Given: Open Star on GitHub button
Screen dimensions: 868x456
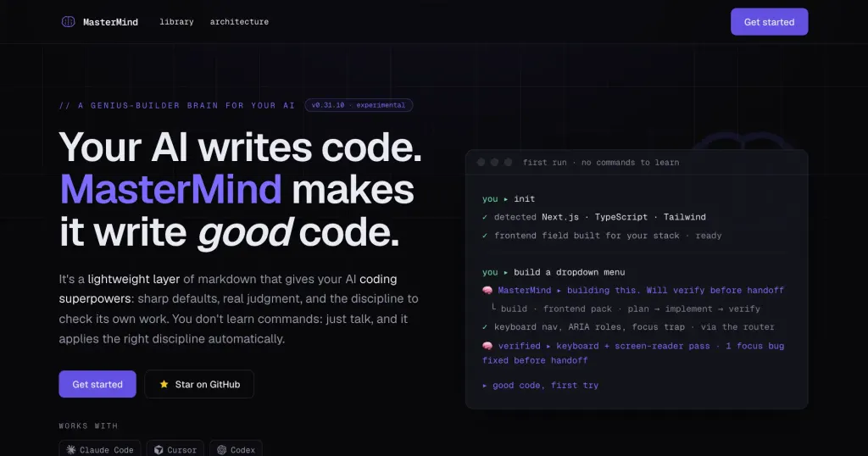Looking at the screenshot, I should tap(199, 384).
